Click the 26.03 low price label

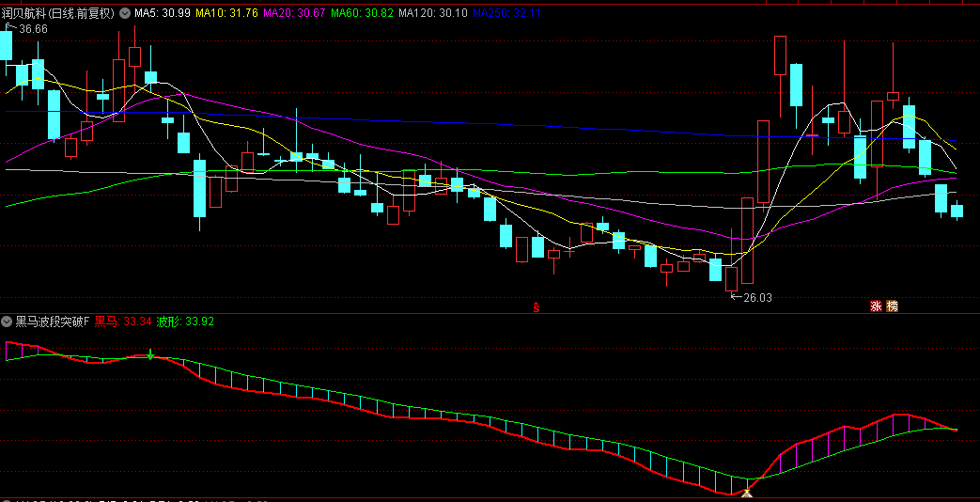pos(757,298)
